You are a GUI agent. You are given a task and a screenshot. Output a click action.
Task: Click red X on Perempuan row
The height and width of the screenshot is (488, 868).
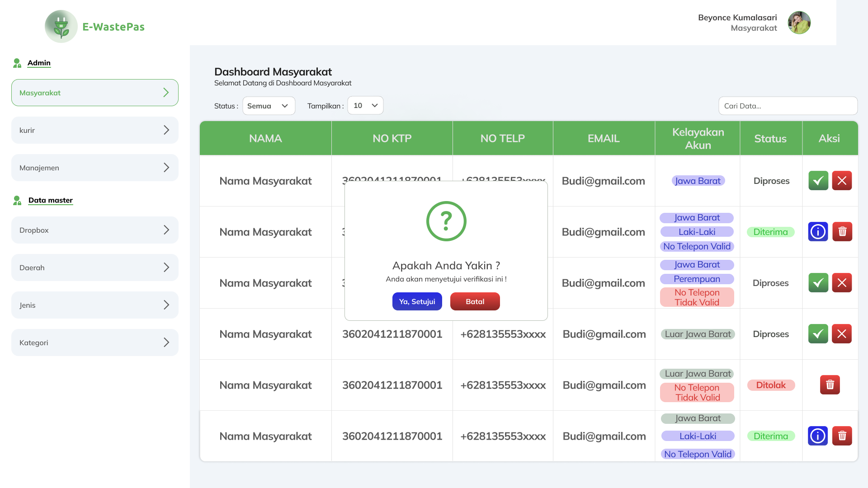(842, 283)
